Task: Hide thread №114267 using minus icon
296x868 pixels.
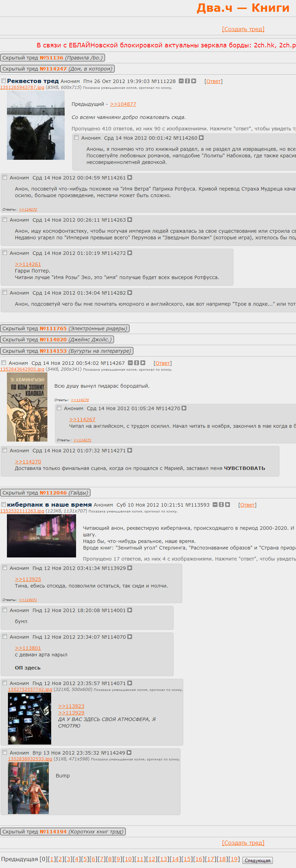Action: (130, 363)
